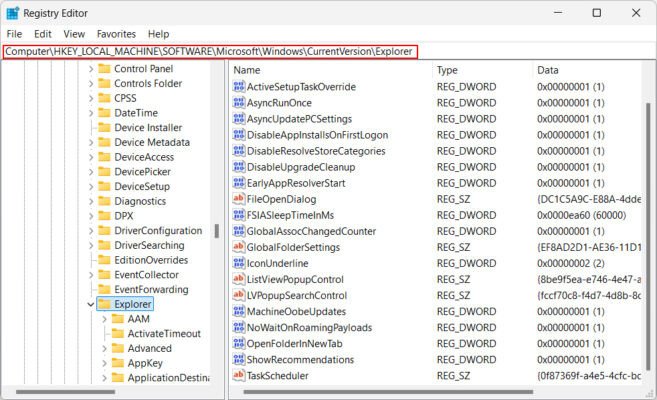This screenshot has height=400, width=657.
Task: Click the registry path address bar
Action: [x=208, y=51]
